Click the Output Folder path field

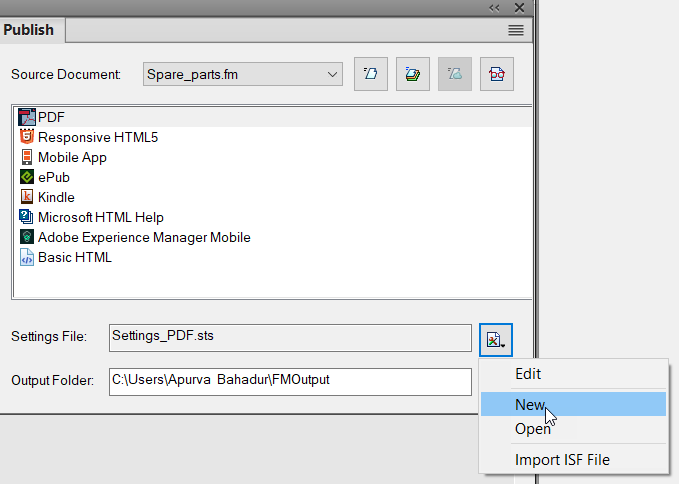pyautogui.click(x=290, y=382)
